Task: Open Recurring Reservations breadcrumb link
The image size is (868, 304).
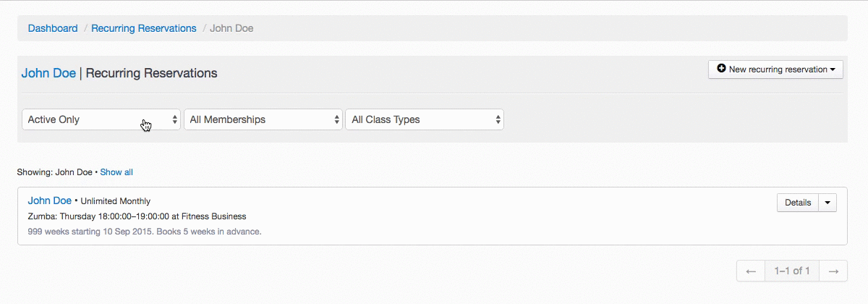Action: point(144,28)
